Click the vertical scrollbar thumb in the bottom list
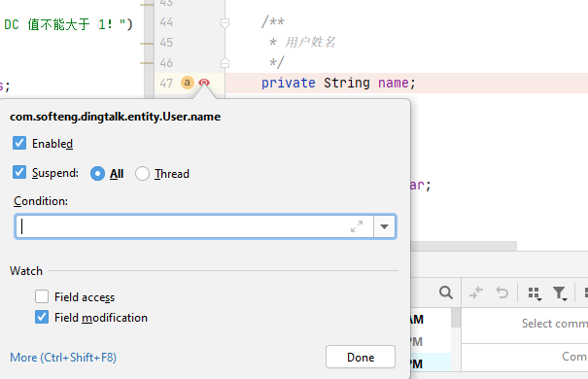The image size is (588, 379). click(456, 317)
